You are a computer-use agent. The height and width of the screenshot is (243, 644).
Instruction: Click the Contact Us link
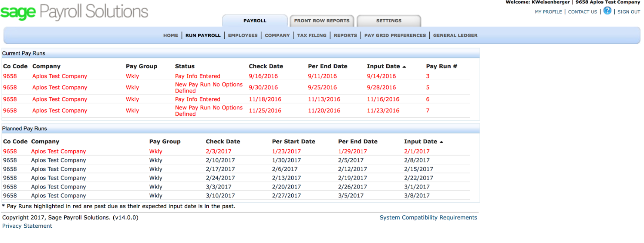click(583, 12)
